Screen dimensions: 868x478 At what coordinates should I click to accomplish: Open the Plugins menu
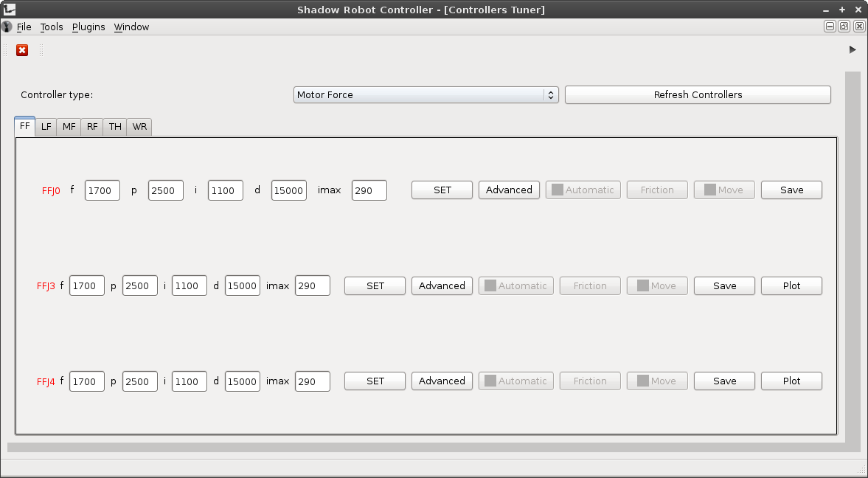click(88, 27)
